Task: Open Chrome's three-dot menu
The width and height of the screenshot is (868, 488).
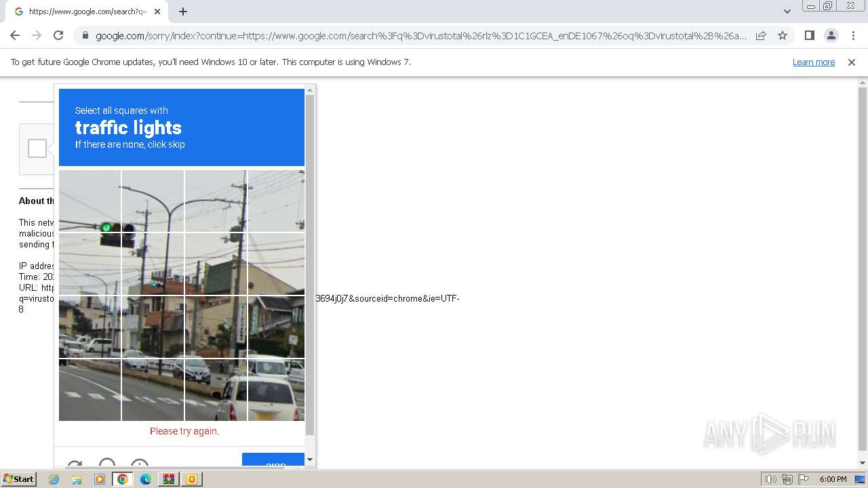Action: coord(853,35)
